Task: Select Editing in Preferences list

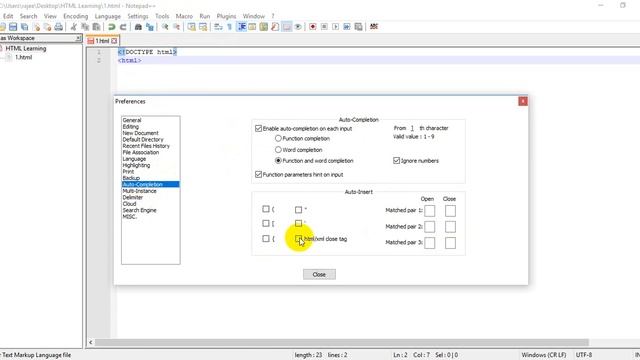Action: 131,127
